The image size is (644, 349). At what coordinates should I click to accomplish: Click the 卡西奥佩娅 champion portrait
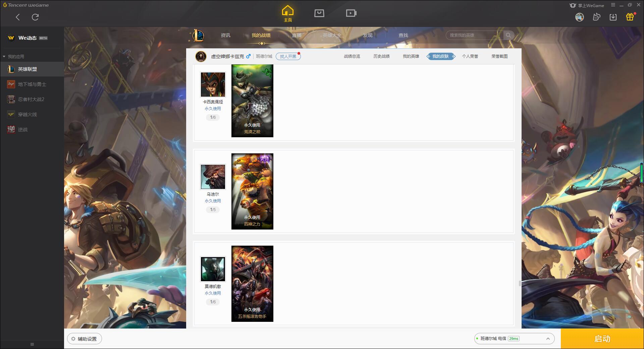213,84
